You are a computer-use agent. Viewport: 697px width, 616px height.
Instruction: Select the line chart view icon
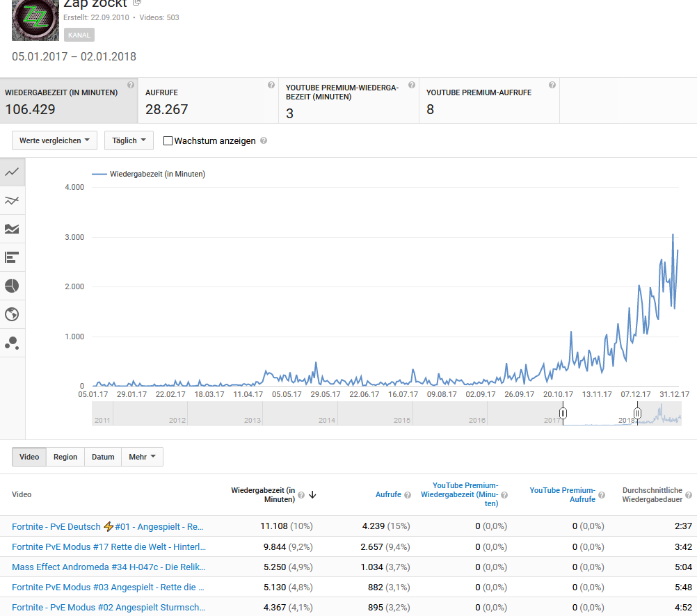point(12,172)
